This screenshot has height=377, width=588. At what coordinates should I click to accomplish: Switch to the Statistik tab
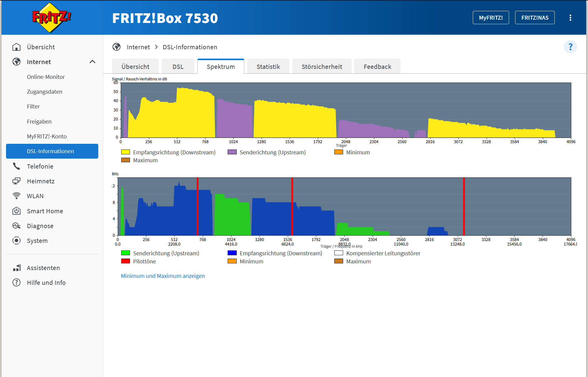pyautogui.click(x=268, y=67)
